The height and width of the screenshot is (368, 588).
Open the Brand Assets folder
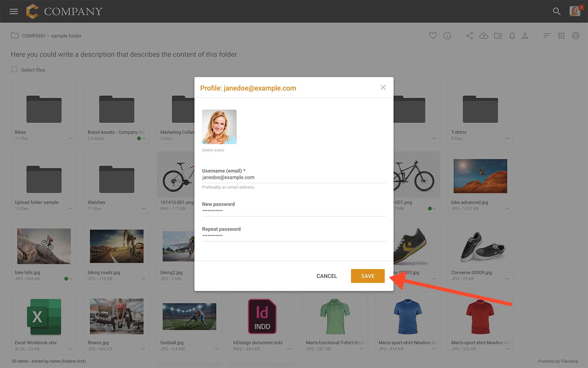(x=117, y=109)
